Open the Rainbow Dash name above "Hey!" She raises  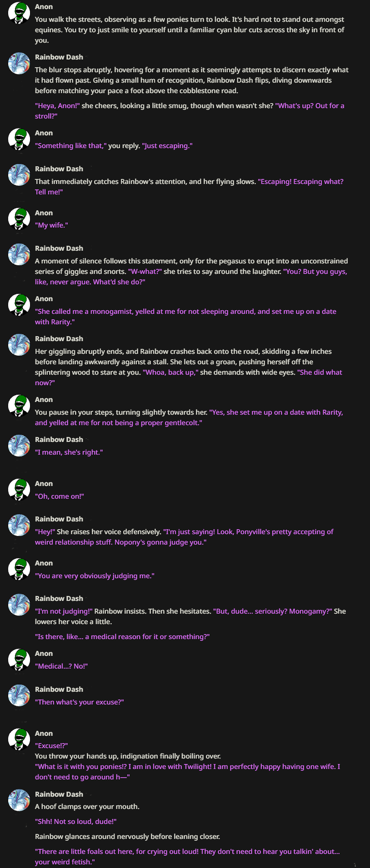(59, 519)
